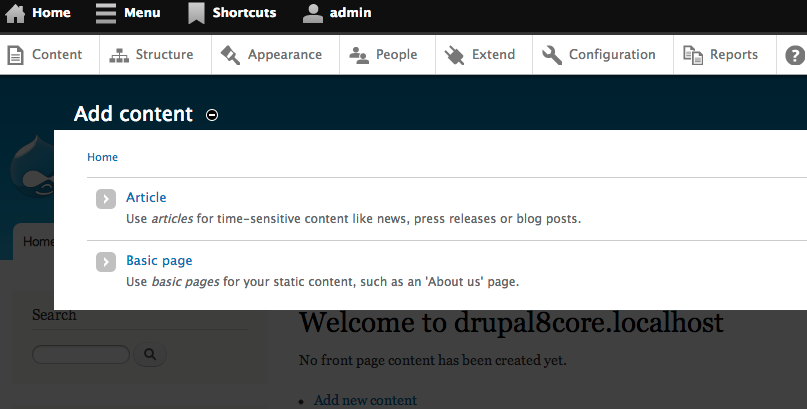Click into the Search input field
The image size is (807, 409).
pos(81,354)
